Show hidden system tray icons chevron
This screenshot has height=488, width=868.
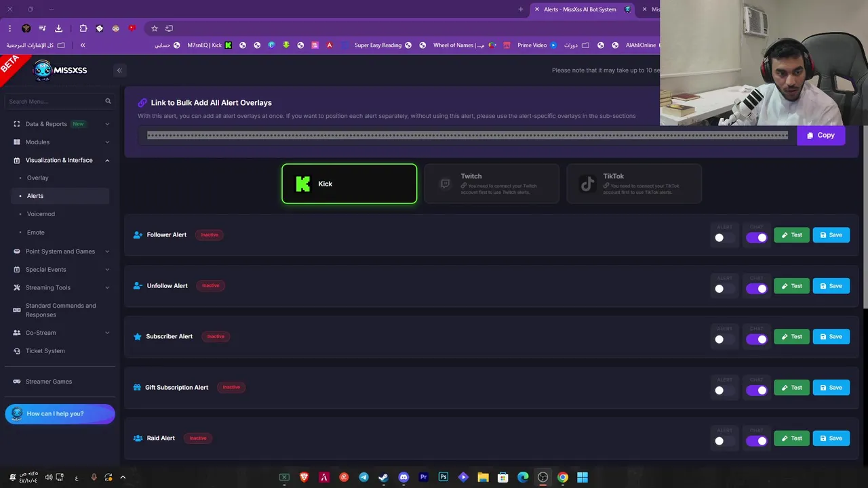(x=123, y=477)
